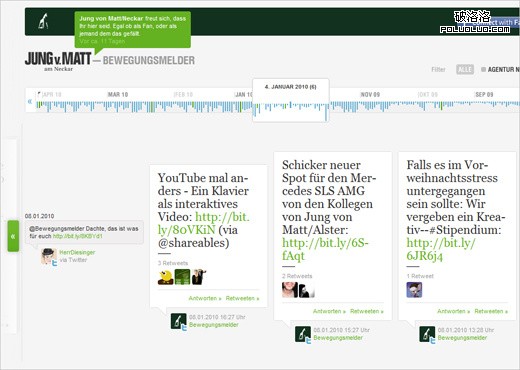Click the first retweeter avatar on Mercedes tweet
520x370 pixels.
point(290,290)
